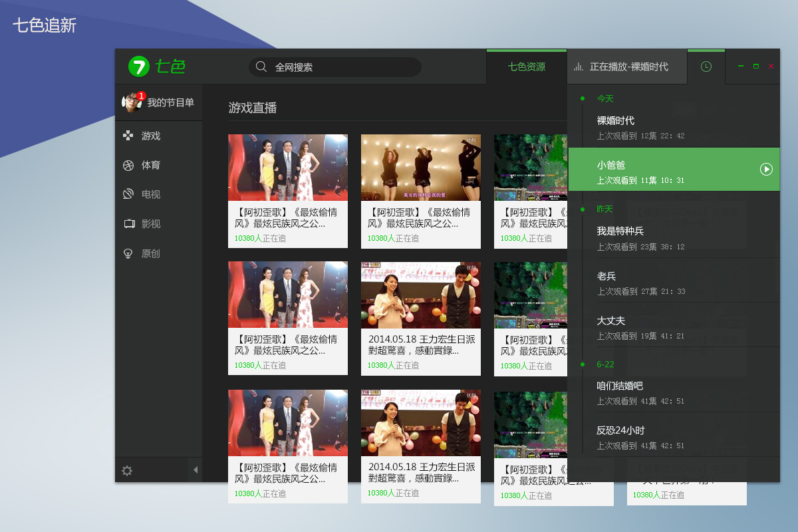Open 大丈夫 history entry
Viewport: 798px width, 532px height.
point(674,327)
